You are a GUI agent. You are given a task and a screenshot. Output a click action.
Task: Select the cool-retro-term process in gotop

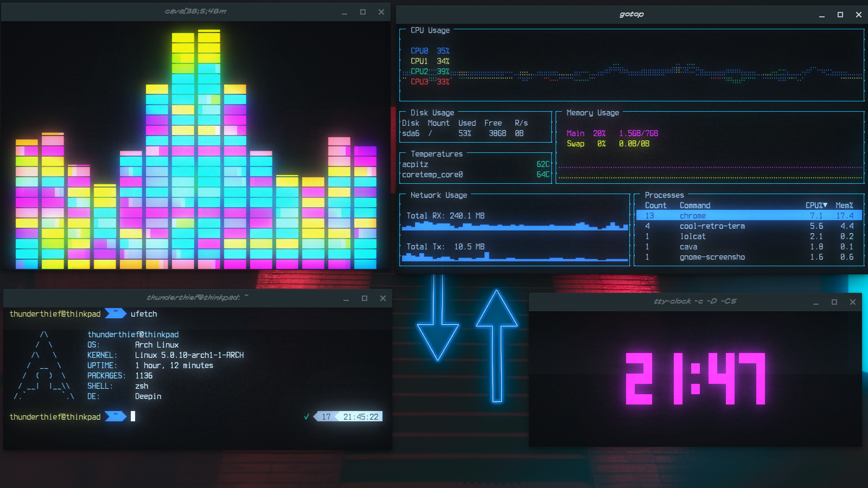click(712, 226)
